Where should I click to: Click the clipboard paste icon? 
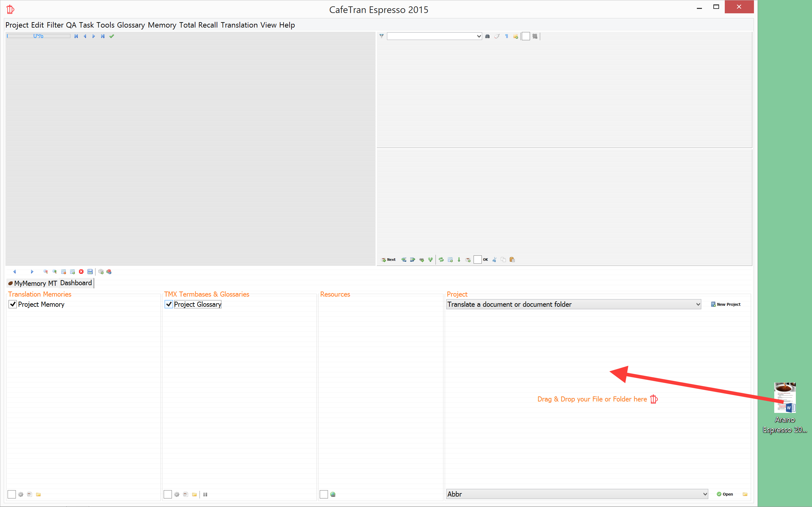click(x=512, y=260)
